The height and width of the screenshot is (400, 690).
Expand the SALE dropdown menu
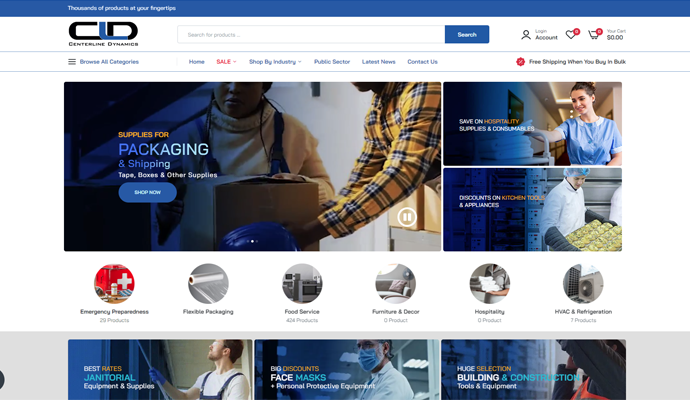tap(226, 62)
